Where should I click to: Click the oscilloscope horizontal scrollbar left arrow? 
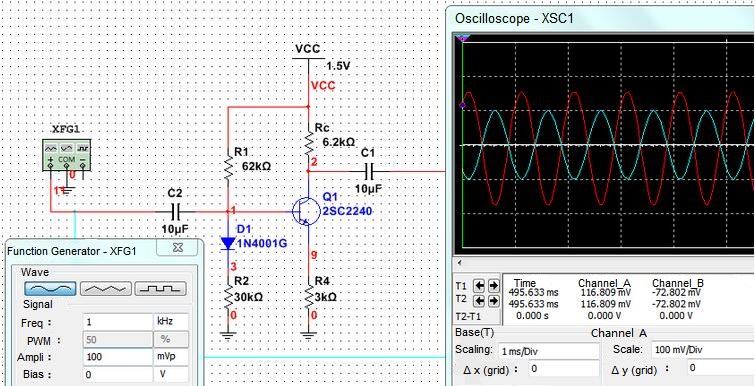[x=460, y=263]
